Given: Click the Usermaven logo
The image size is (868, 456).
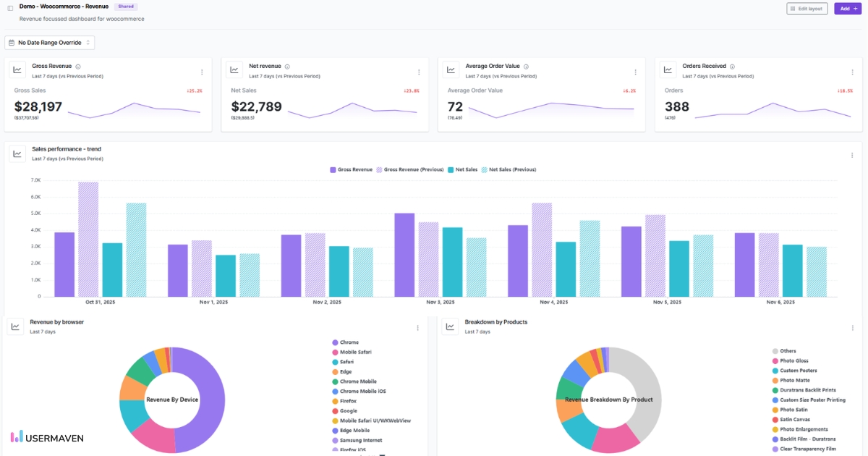Looking at the screenshot, I should click(x=46, y=437).
